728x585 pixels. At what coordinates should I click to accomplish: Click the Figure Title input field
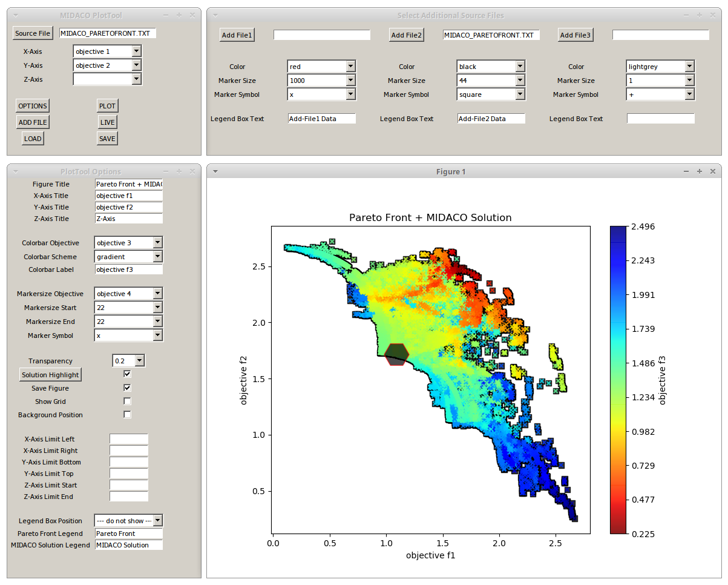pyautogui.click(x=129, y=184)
